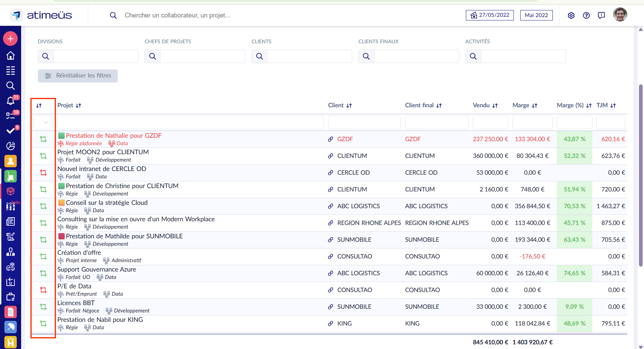Open the yellow hotel H sidebar icon
644x349 pixels.
click(x=10, y=342)
